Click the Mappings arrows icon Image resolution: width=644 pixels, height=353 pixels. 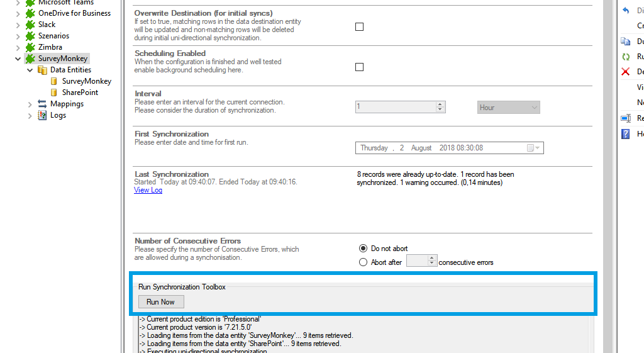coord(43,104)
